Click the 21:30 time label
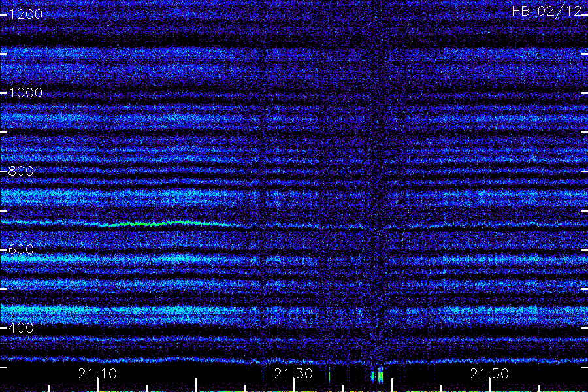This screenshot has width=588, height=392. coord(293,374)
